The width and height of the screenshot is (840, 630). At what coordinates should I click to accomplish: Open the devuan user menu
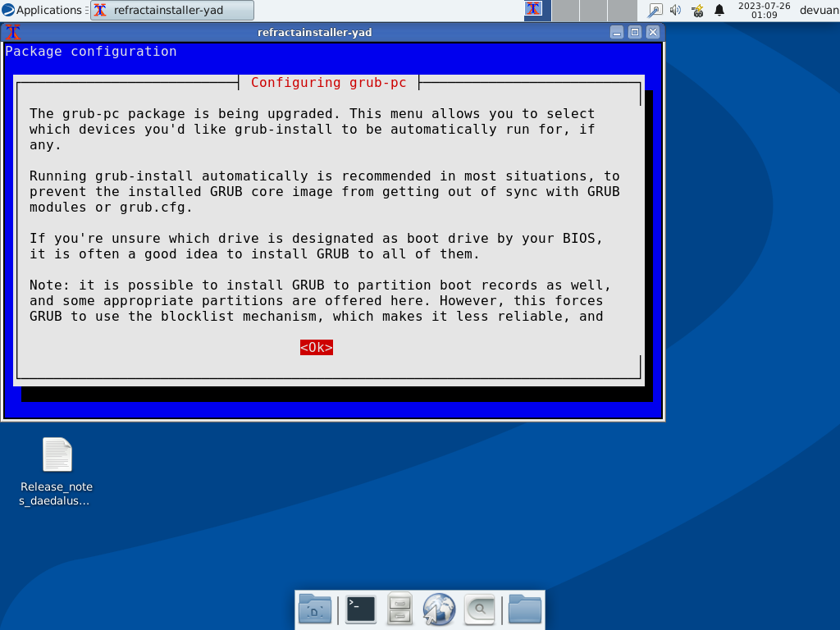tap(819, 10)
